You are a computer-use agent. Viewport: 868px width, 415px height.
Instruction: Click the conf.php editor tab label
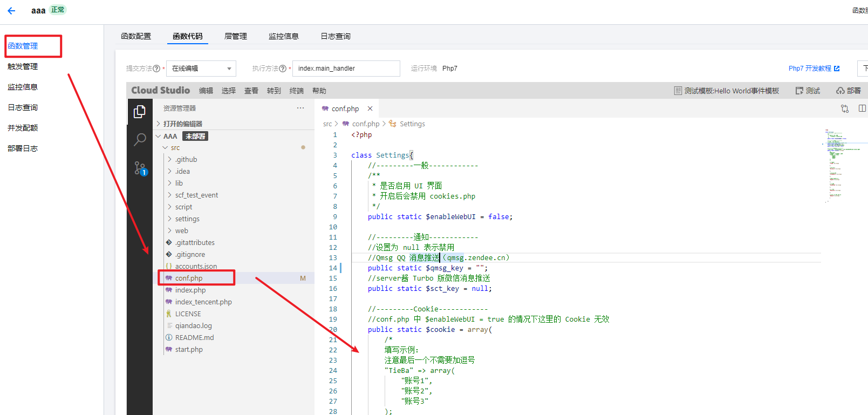point(345,108)
